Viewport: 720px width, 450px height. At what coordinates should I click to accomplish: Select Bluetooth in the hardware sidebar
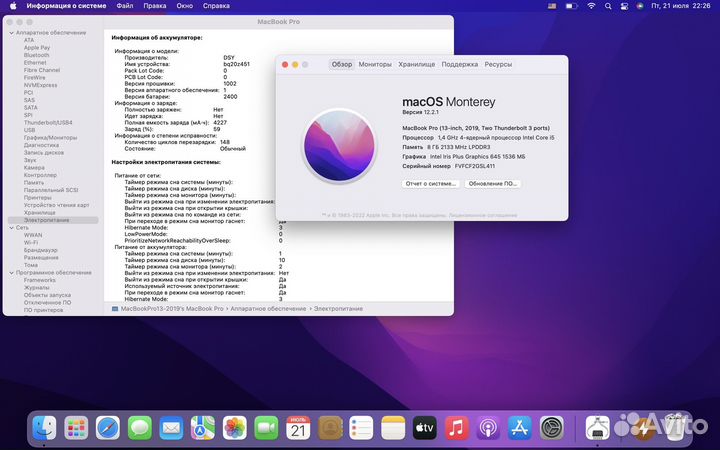coord(36,55)
